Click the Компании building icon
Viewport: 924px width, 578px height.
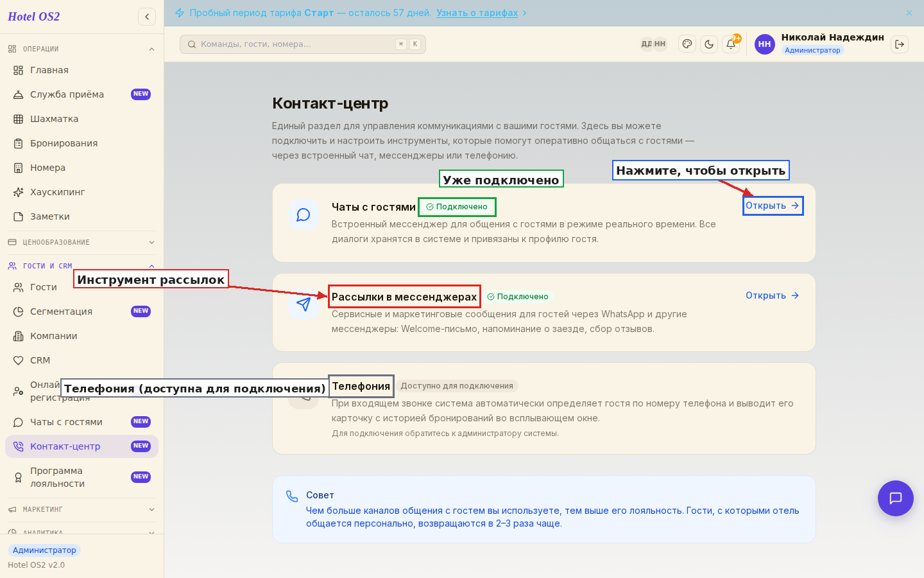click(x=19, y=336)
